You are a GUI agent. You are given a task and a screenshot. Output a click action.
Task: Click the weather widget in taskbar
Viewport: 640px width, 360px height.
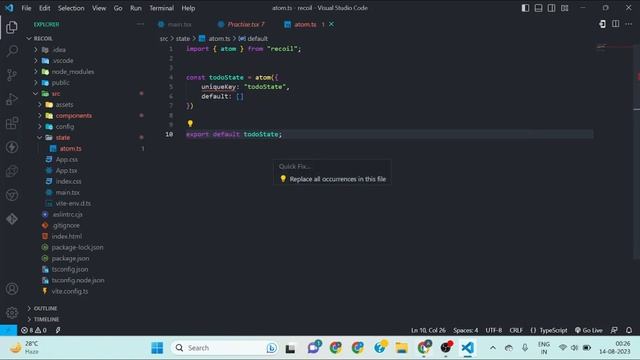click(24, 348)
